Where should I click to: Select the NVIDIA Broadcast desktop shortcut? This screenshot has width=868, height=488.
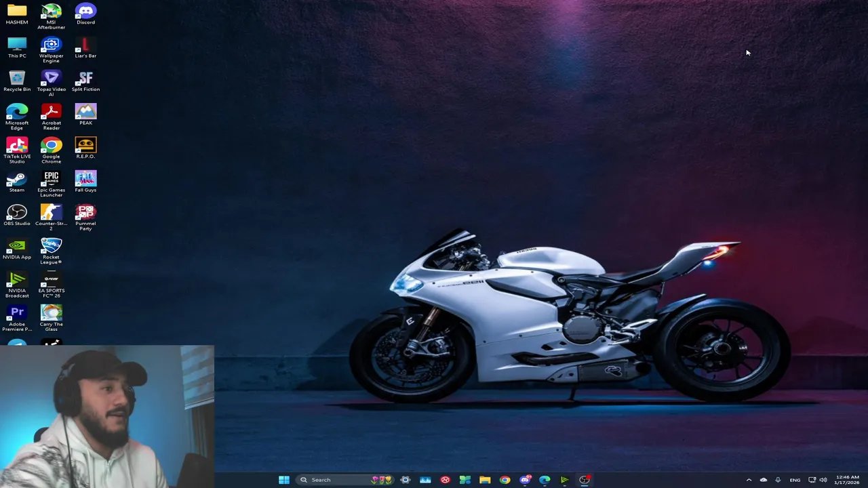[17, 285]
